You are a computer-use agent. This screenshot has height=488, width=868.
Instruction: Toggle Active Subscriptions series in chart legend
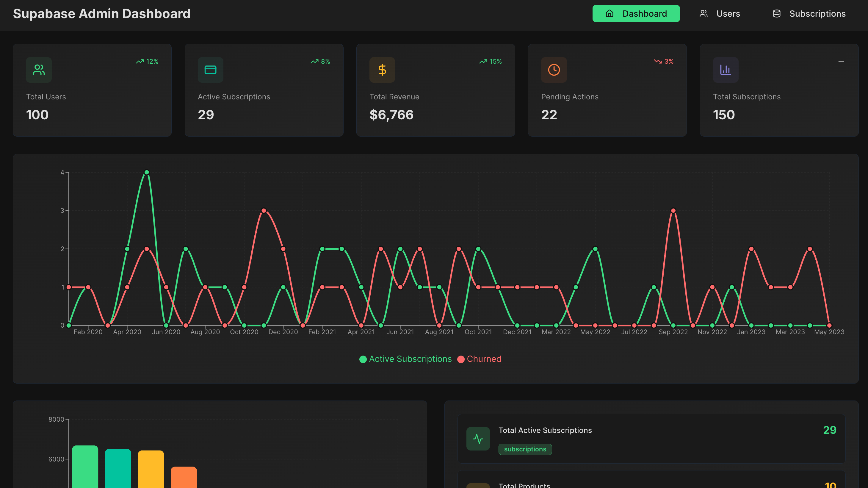point(405,359)
